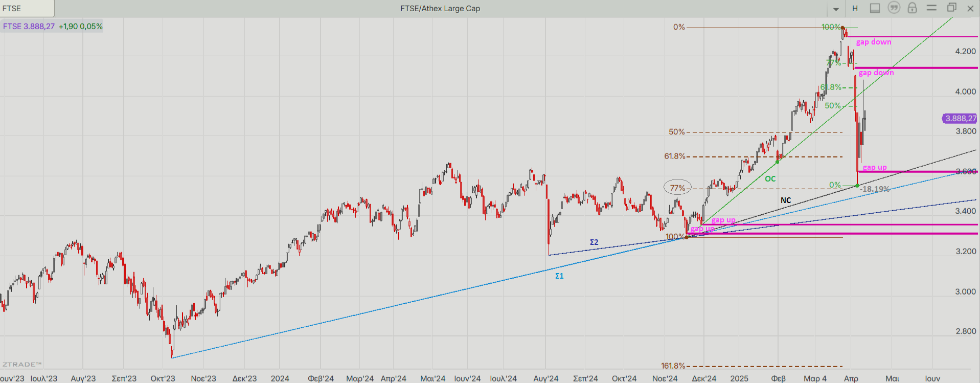Click the 3.000 price axis label
This screenshot has height=383, width=980.
coord(966,291)
